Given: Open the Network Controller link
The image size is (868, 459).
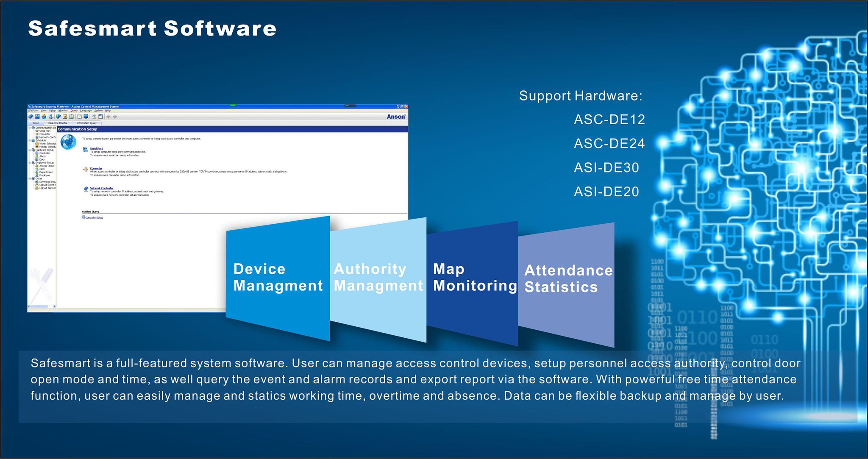Looking at the screenshot, I should pyautogui.click(x=102, y=188).
